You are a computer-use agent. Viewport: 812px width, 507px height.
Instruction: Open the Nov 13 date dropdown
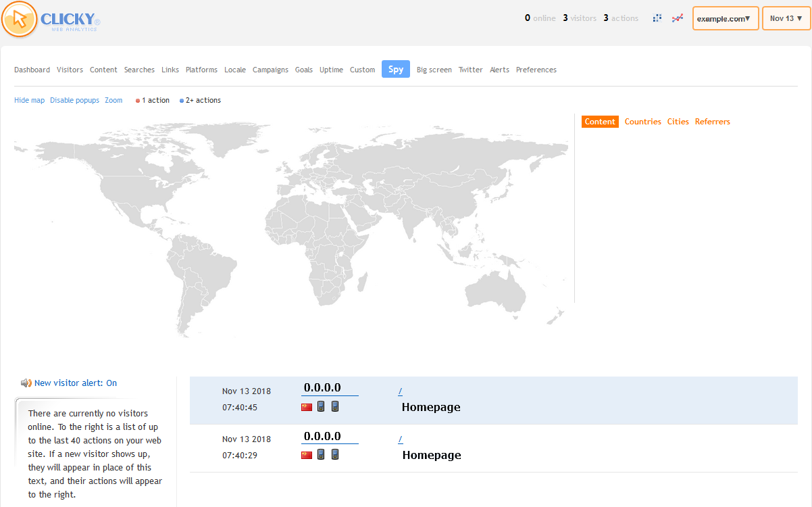786,19
